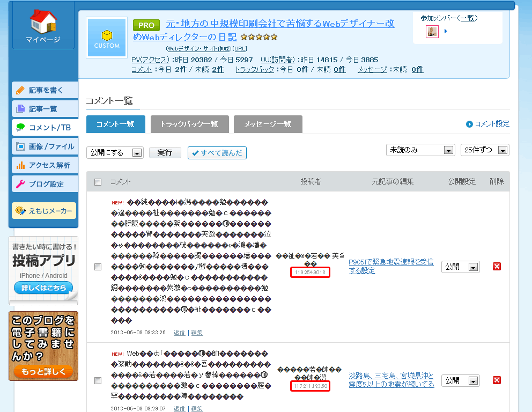Switch to トラックバック一覧 tab
Screen dimensions: 532x412
pos(190,124)
